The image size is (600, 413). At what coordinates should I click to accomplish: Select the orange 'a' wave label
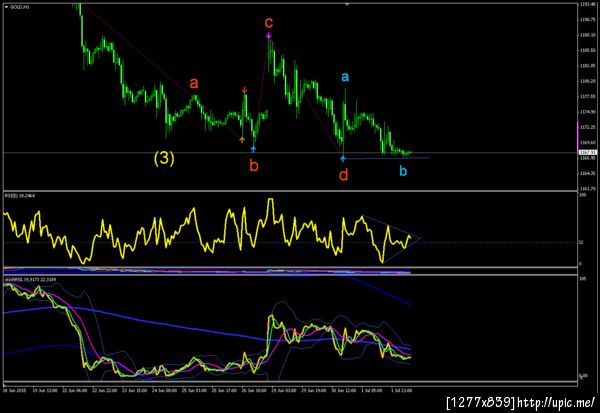[x=194, y=83]
